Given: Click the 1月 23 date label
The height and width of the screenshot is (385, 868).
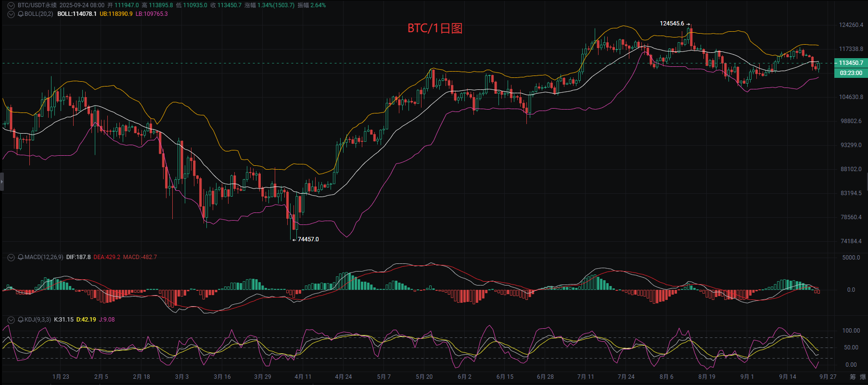Looking at the screenshot, I should point(61,377).
